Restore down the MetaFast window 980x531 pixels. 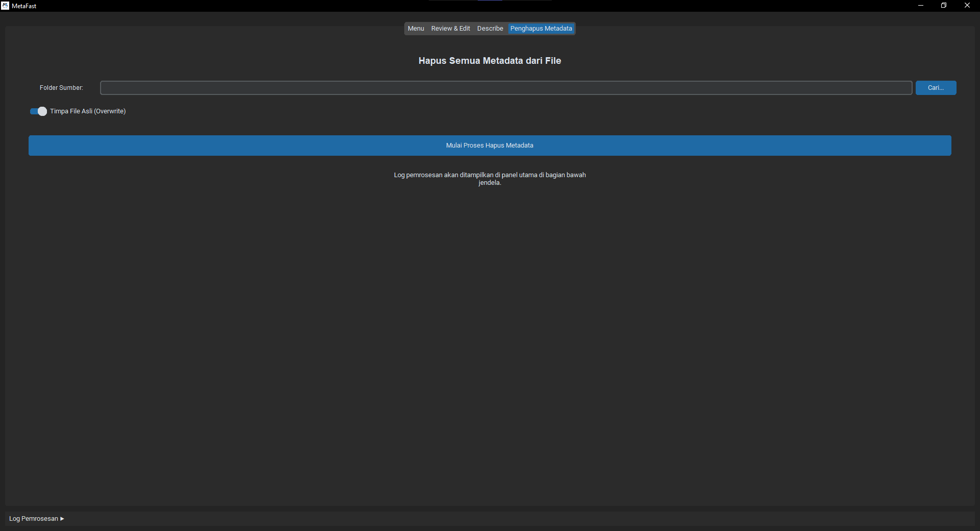pyautogui.click(x=944, y=6)
